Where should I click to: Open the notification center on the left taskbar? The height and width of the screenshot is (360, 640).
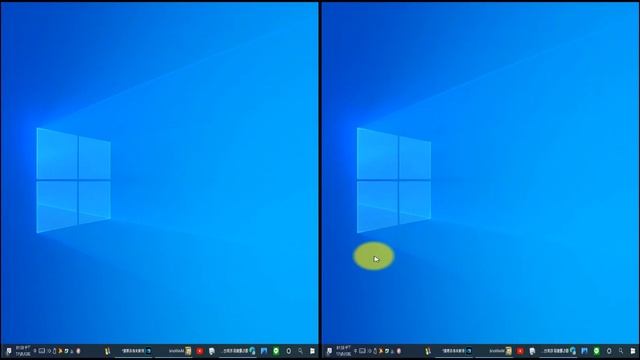pos(9,351)
